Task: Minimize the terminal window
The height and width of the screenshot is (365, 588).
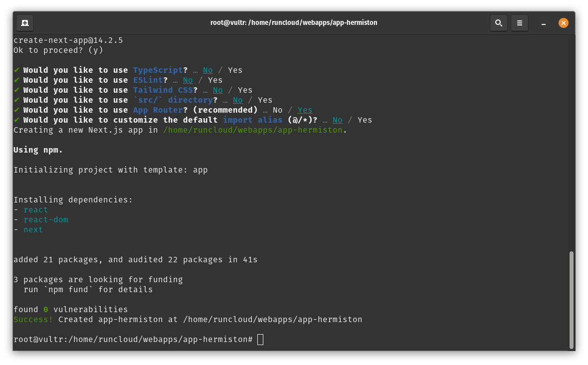Action: click(542, 23)
